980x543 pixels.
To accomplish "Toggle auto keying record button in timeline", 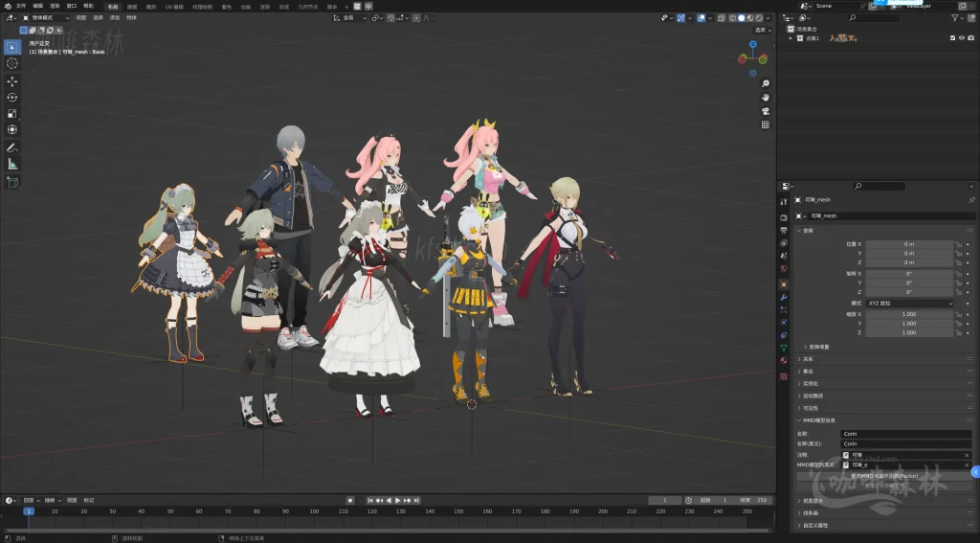I will (350, 501).
